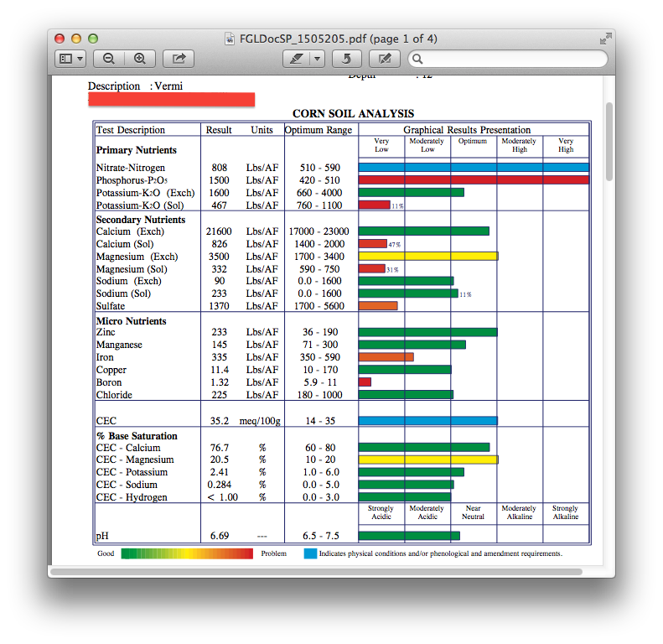Minimize the window with yellow button
Viewport: 663px width, 644px height.
pyautogui.click(x=76, y=39)
